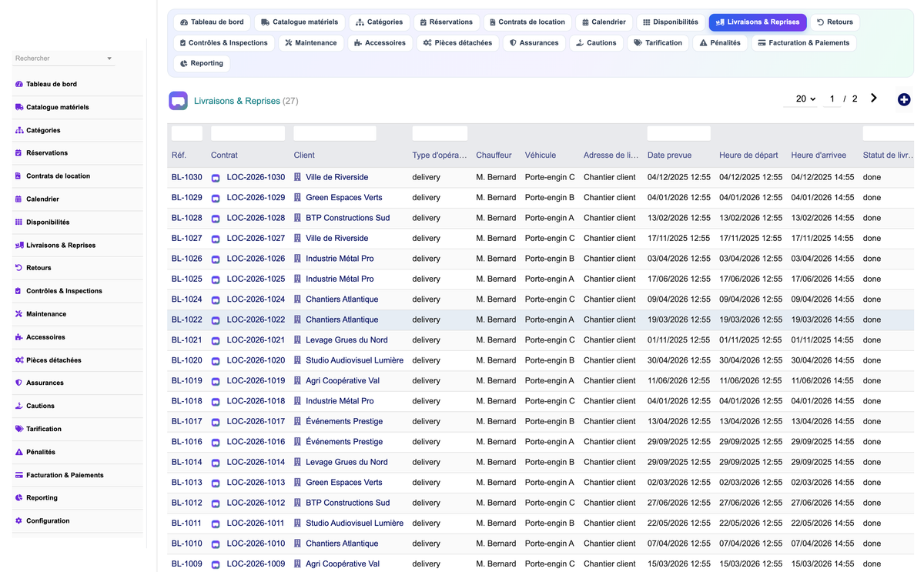Click M. Bernard in row BL-1011
Image resolution: width=924 pixels, height=572 pixels.
click(496, 523)
